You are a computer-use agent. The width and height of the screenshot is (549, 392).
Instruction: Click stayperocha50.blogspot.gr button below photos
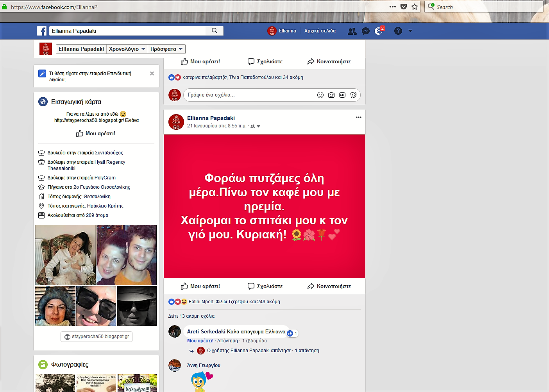click(97, 337)
